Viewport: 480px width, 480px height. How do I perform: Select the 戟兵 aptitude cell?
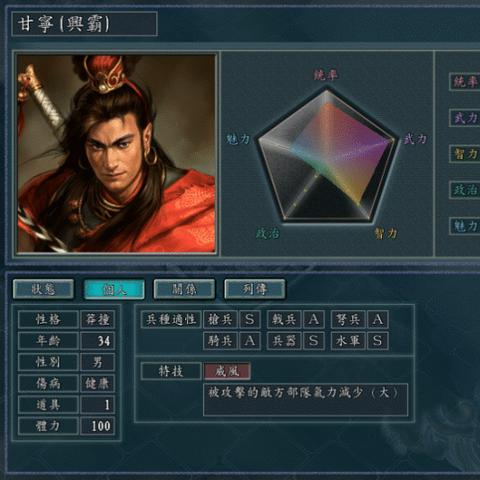click(x=296, y=319)
